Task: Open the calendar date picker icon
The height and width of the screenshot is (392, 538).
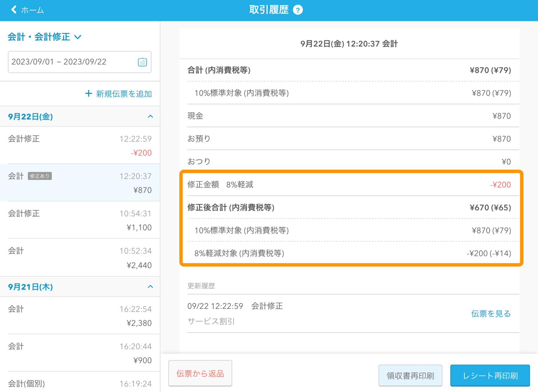Action: (x=142, y=62)
